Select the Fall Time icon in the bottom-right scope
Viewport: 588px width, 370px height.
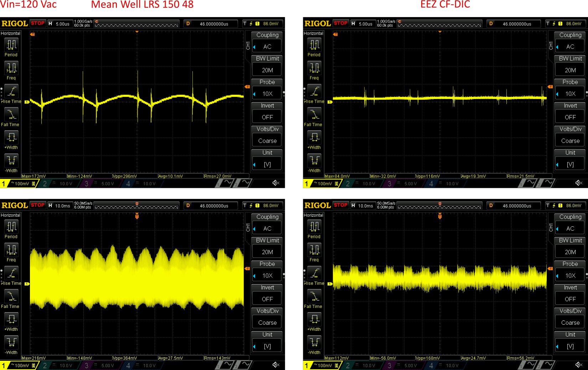click(314, 296)
